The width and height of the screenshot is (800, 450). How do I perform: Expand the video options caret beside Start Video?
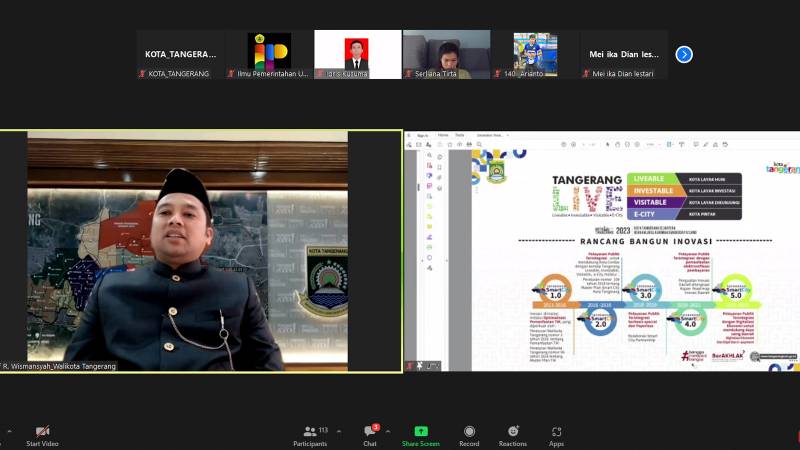click(9, 432)
